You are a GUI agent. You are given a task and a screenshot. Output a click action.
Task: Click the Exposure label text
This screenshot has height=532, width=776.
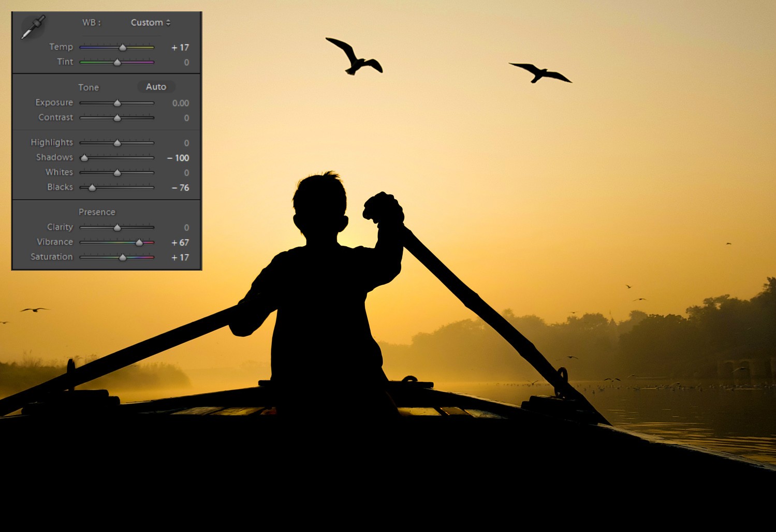[x=54, y=102]
